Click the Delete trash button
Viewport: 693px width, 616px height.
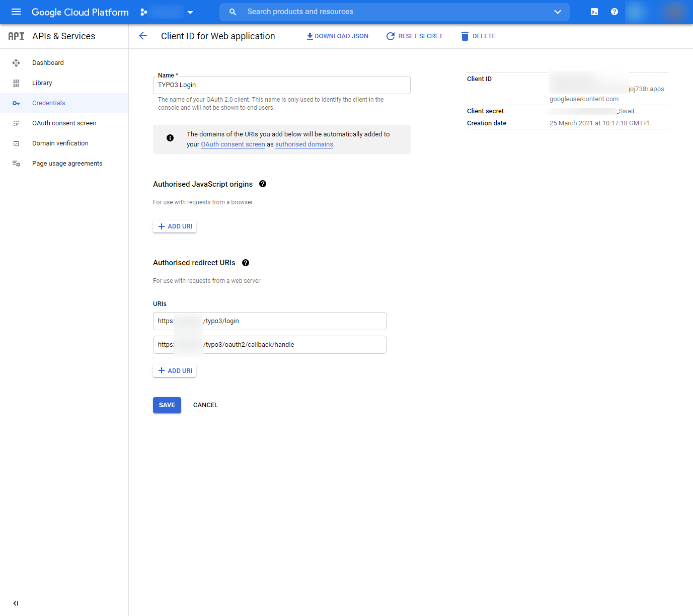[479, 36]
